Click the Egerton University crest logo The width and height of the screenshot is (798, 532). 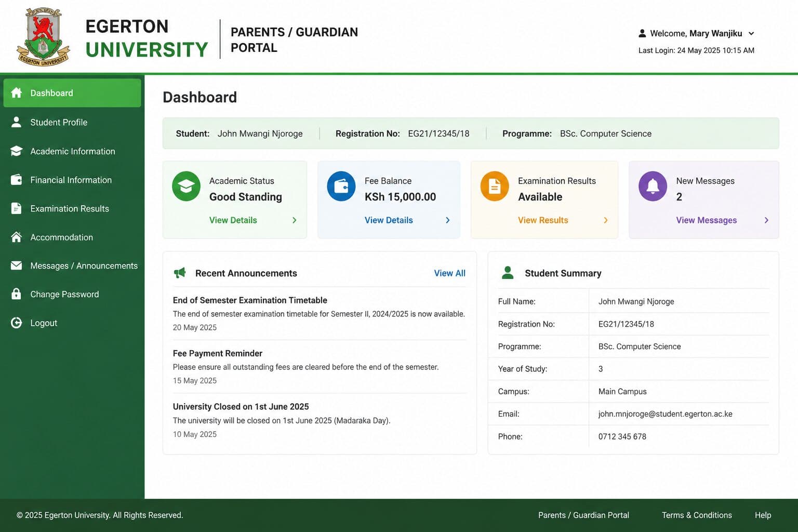click(43, 37)
